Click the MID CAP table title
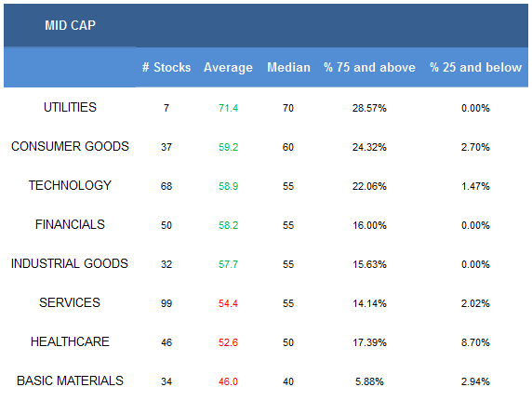The width and height of the screenshot is (532, 414). point(71,25)
